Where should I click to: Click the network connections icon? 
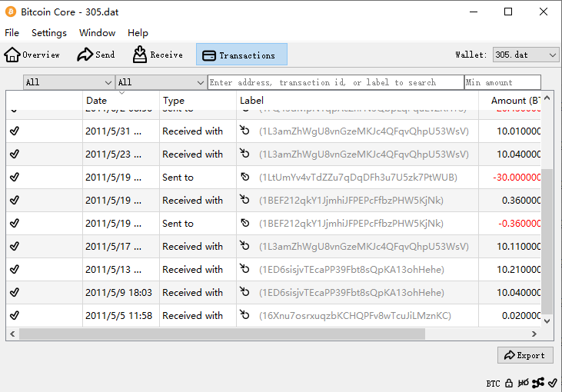[538, 383]
